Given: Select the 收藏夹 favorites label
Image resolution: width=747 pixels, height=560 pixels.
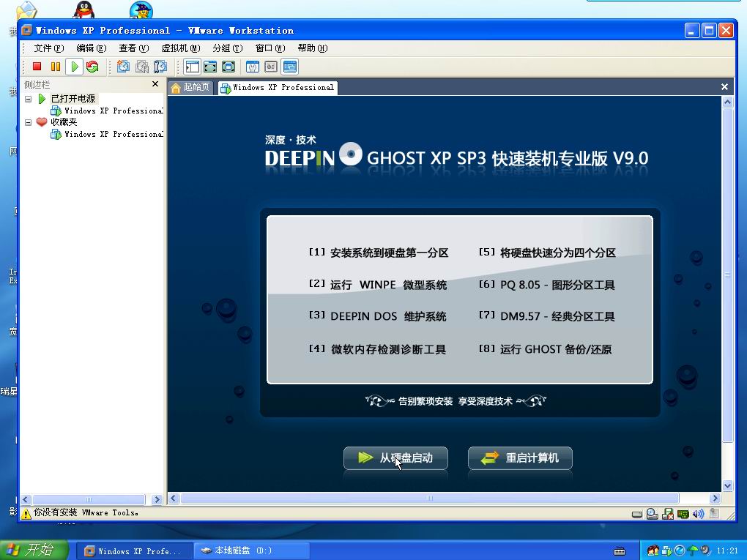Looking at the screenshot, I should pos(64,122).
